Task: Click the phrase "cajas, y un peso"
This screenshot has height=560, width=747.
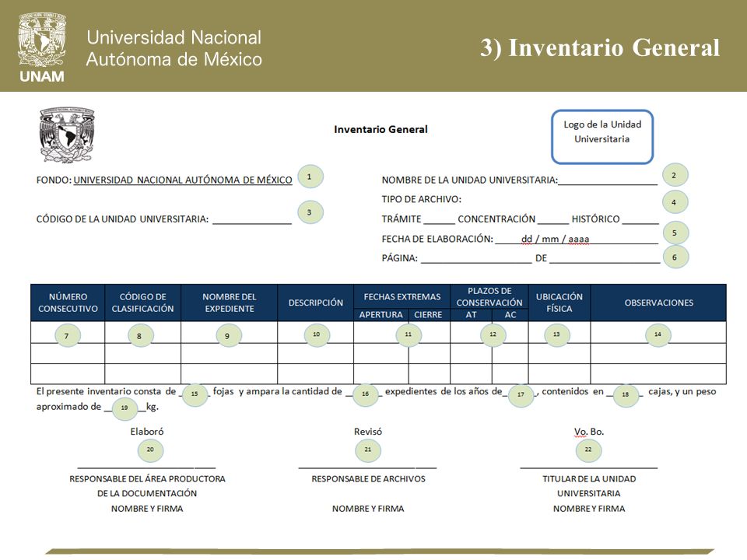Action: tap(682, 391)
